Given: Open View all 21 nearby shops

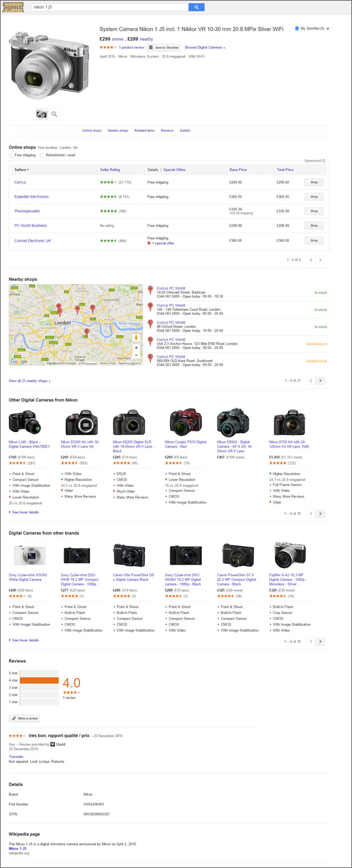Looking at the screenshot, I should pos(30,381).
